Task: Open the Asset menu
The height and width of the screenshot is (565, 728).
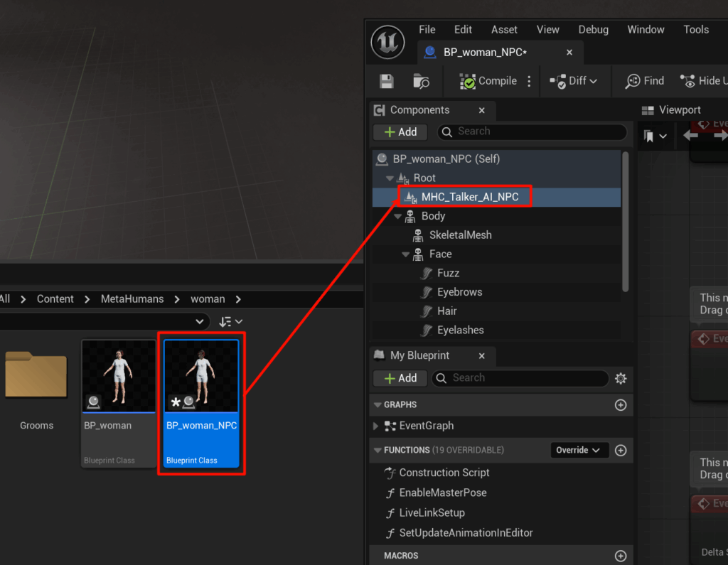Action: coord(504,29)
